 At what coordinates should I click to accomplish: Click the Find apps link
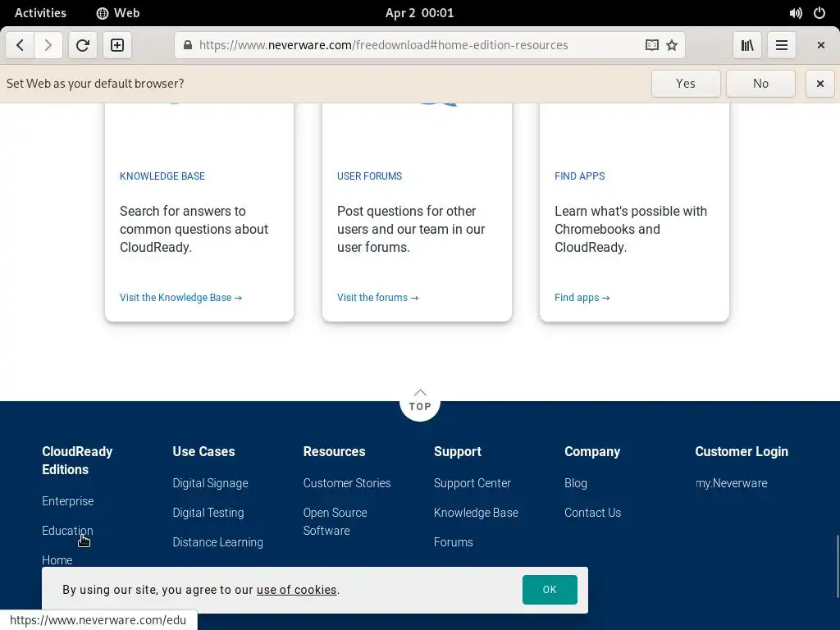coord(582,297)
